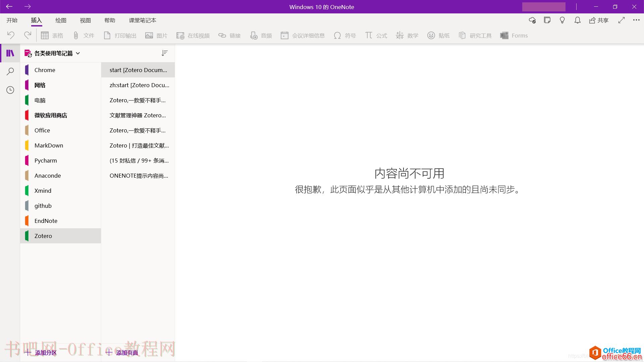Insert an online video (在线视频)
This screenshot has height=362, width=644.
click(193, 36)
